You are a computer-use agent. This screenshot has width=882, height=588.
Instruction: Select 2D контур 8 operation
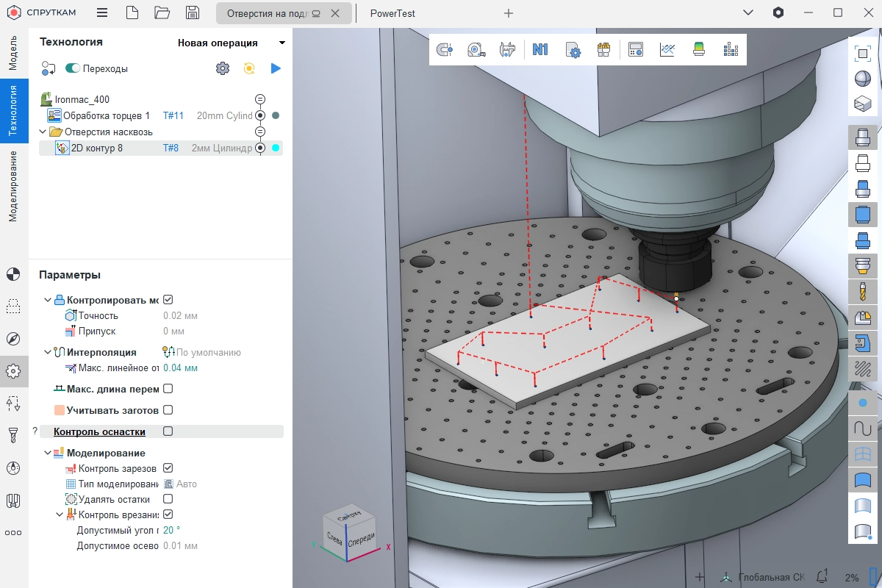tap(97, 148)
